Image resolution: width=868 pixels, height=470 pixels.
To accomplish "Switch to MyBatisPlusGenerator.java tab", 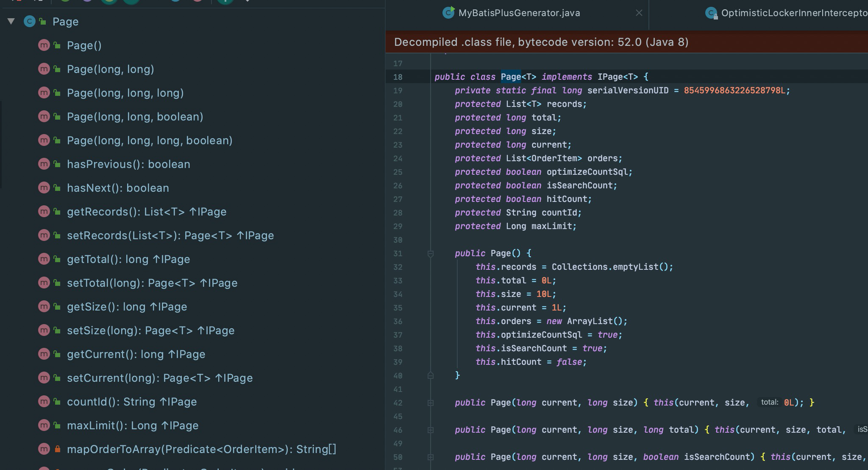I will [x=519, y=13].
